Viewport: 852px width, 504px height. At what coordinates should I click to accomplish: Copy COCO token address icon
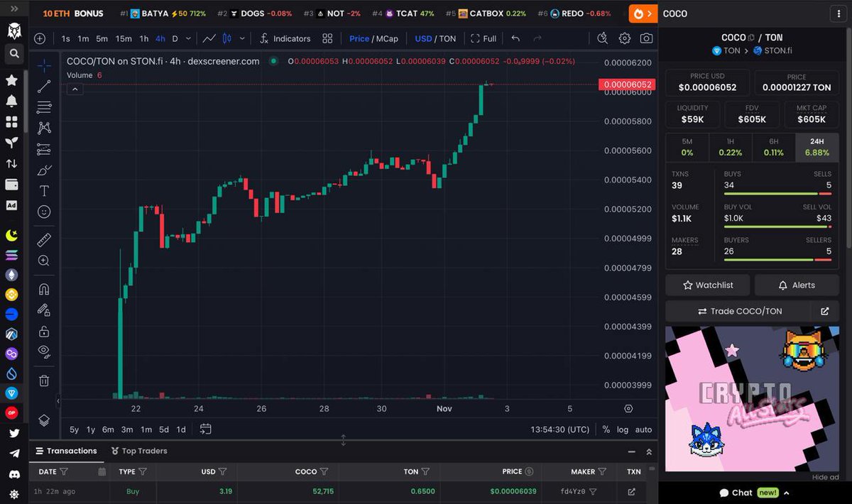tap(752, 38)
